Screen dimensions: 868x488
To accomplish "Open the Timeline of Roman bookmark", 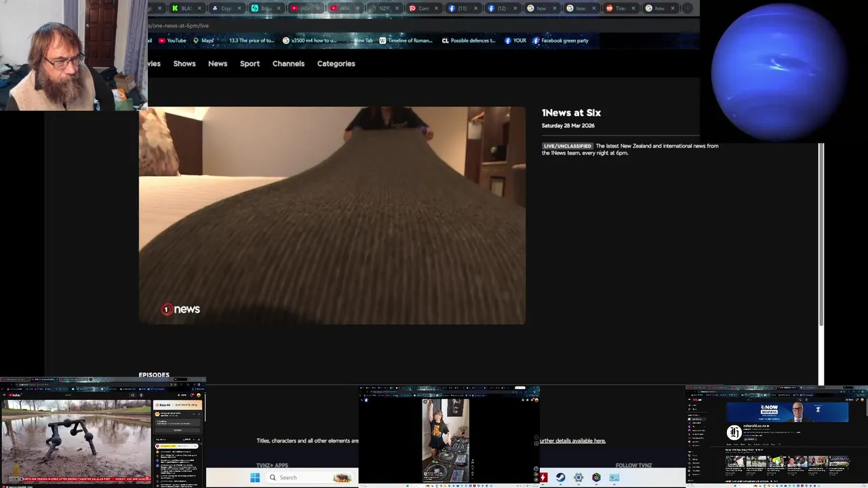I will pos(406,41).
